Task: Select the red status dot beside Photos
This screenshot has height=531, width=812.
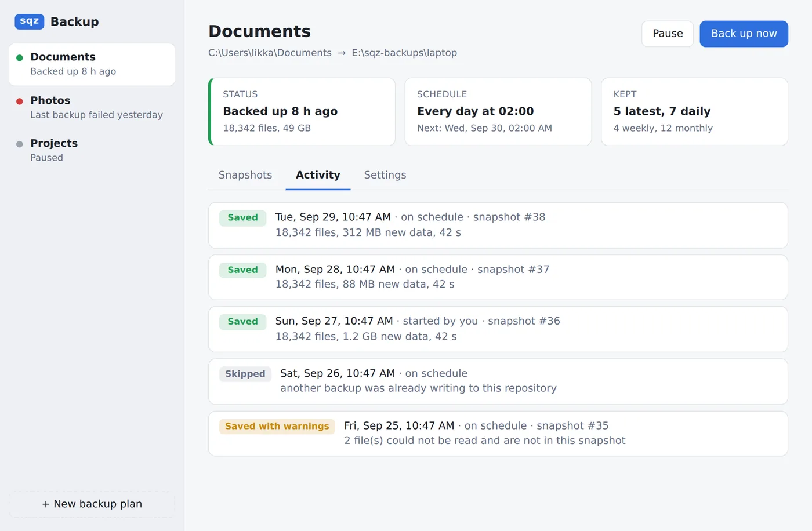Action: point(20,101)
